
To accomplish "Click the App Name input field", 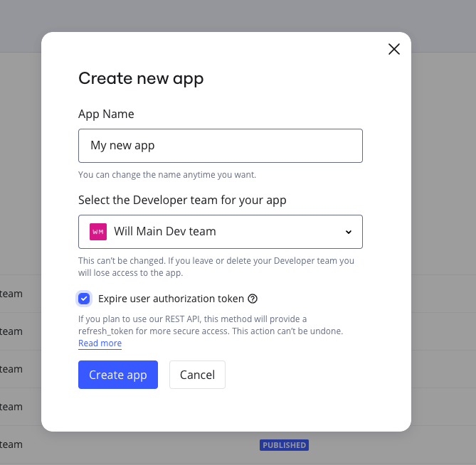I will click(221, 146).
